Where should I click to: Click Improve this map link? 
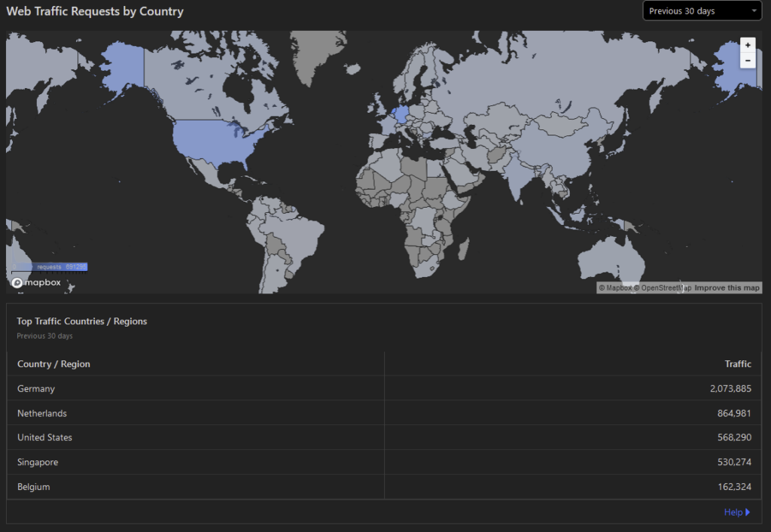727,288
